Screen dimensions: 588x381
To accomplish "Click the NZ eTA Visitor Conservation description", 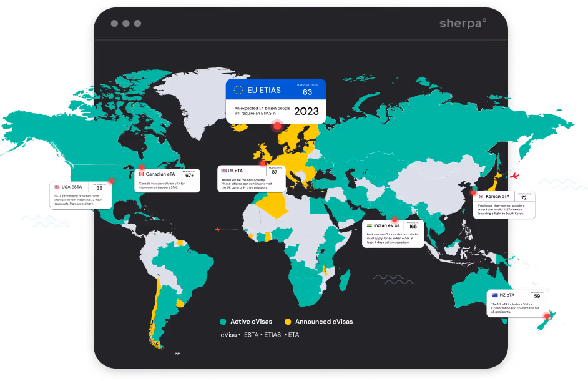I will pos(515,308).
